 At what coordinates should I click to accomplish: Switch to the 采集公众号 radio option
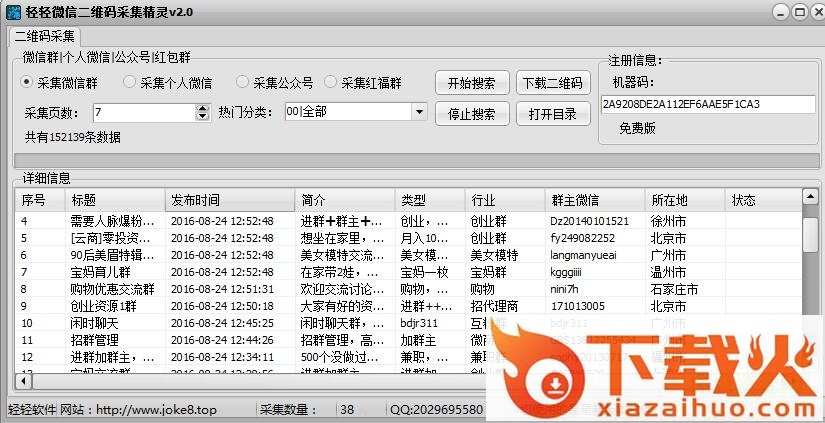point(242,83)
